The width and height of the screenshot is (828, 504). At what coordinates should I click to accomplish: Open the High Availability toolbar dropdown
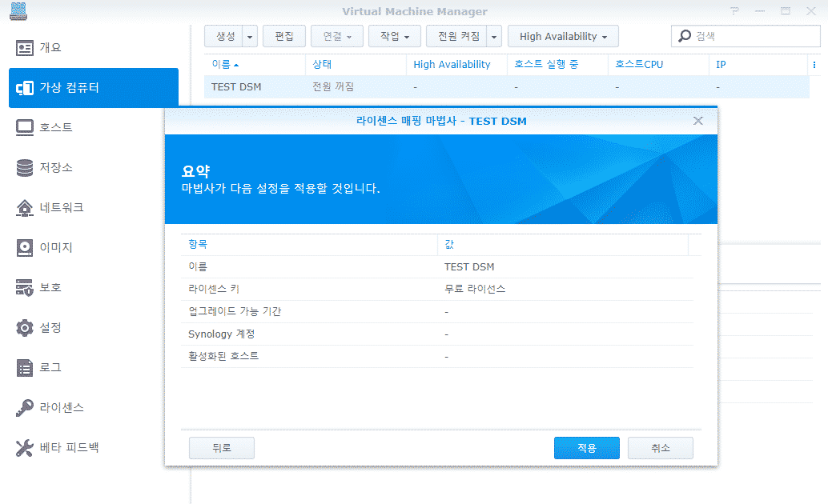pos(563,37)
